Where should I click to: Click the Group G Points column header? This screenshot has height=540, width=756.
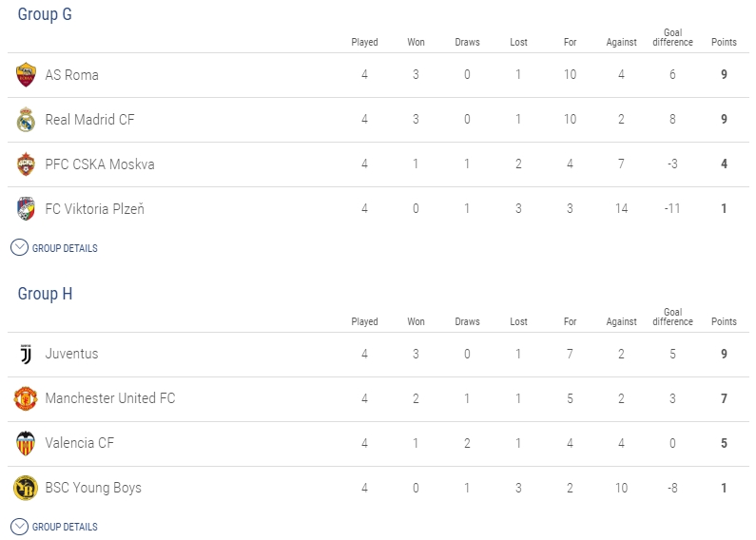[724, 42]
